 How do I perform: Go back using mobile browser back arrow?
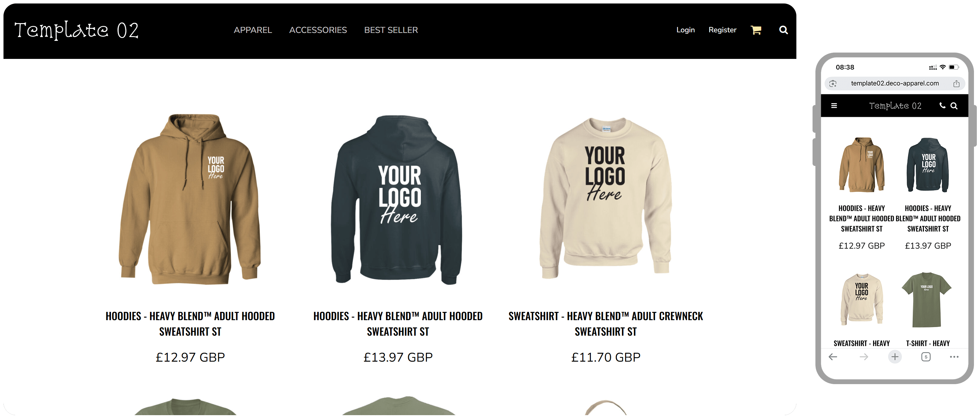tap(833, 357)
